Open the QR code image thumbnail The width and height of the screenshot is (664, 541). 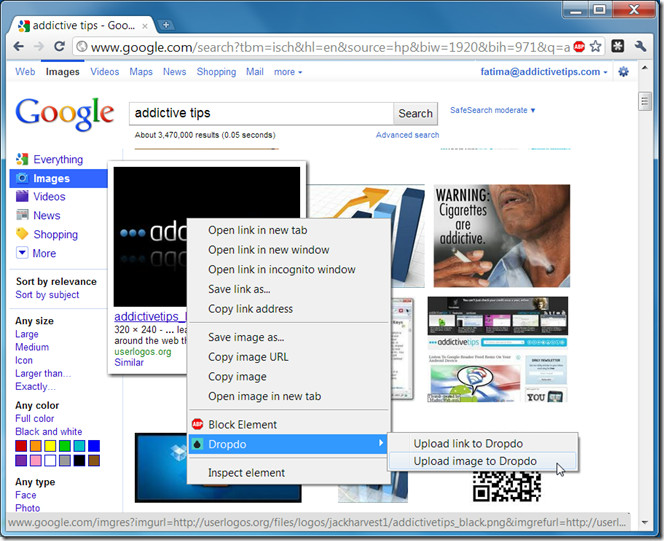coord(507,486)
